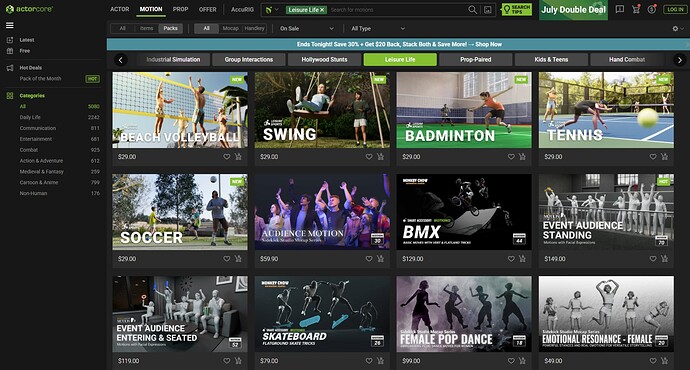Viewport: 690px width, 370px height.
Task: Open the PROP tab
Action: [180, 9]
